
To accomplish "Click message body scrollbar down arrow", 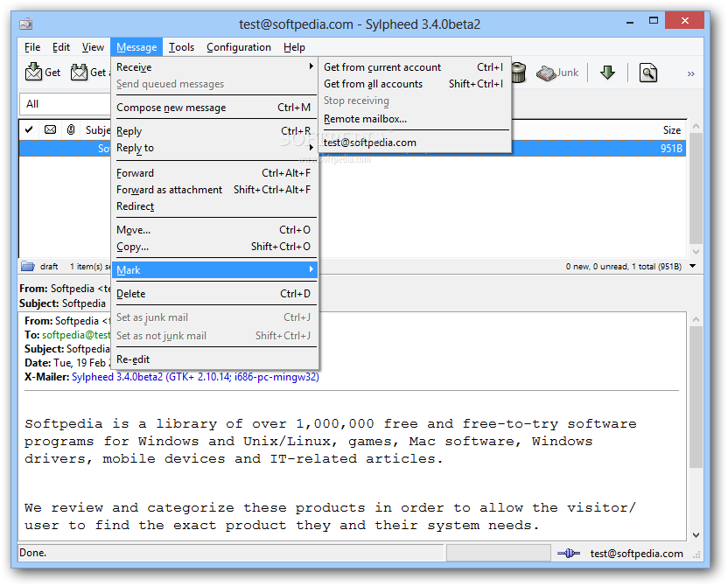I will tap(696, 535).
